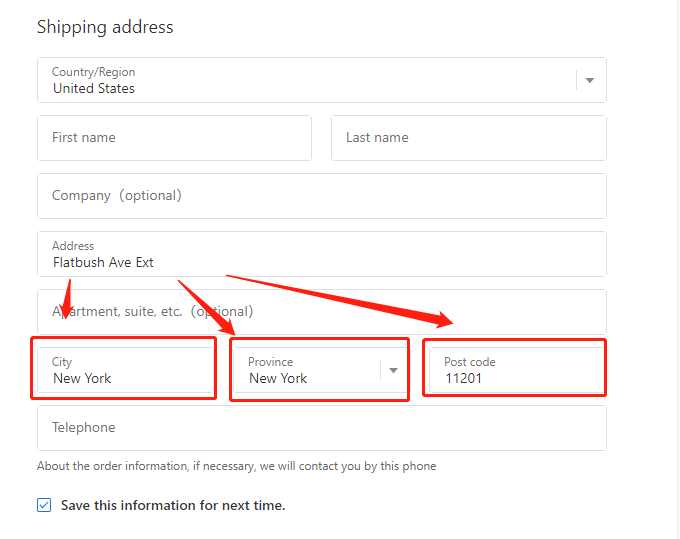The image size is (680, 539).
Task: Click the Shipping address heading
Action: (105, 27)
